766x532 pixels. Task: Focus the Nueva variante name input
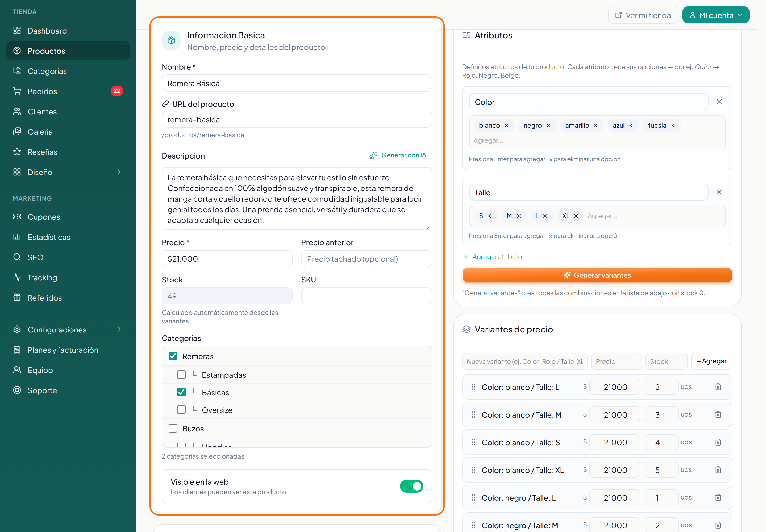pyautogui.click(x=525, y=361)
